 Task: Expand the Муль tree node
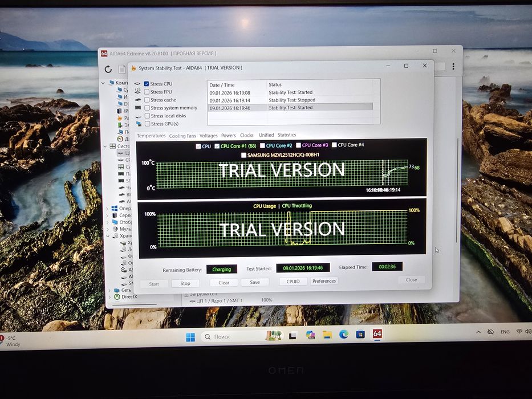tap(108, 229)
